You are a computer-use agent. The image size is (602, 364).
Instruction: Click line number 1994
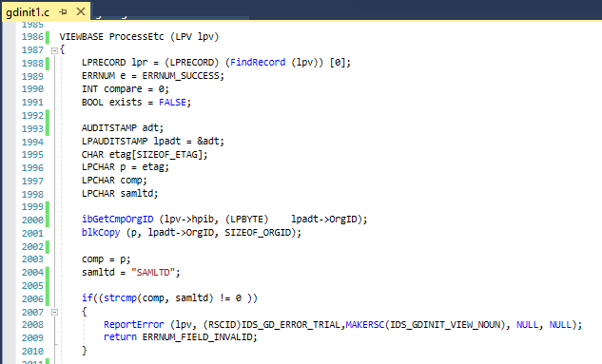[32, 142]
